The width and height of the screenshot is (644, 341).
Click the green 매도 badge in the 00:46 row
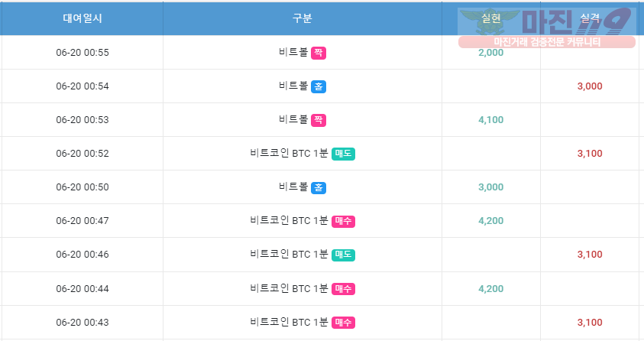(343, 255)
